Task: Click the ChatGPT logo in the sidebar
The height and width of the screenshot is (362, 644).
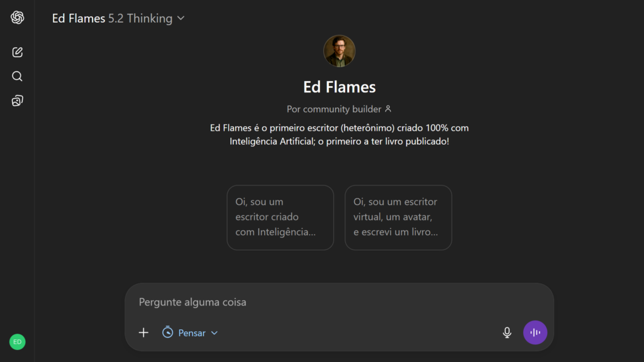Action: coord(17,18)
